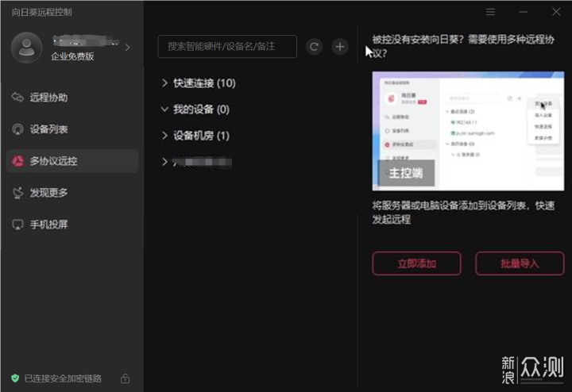Click the 立即添加 button
572x392 pixels.
(x=416, y=263)
